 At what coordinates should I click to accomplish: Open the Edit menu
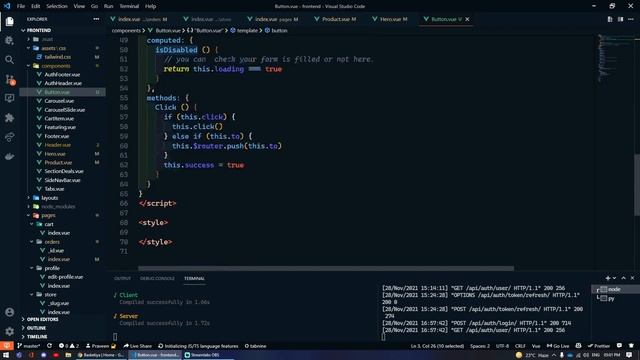point(36,6)
